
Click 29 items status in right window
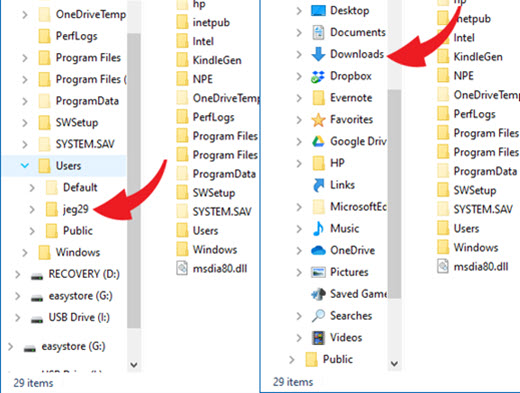click(293, 382)
